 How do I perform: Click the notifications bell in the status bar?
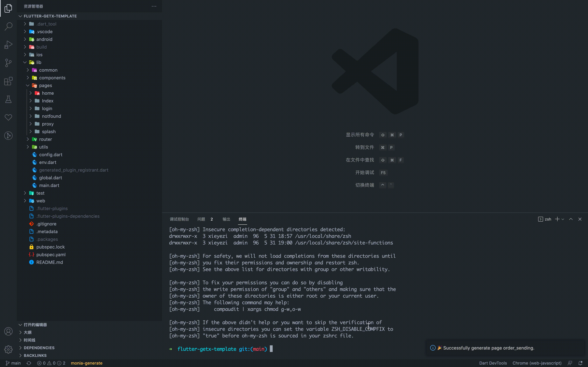580,363
